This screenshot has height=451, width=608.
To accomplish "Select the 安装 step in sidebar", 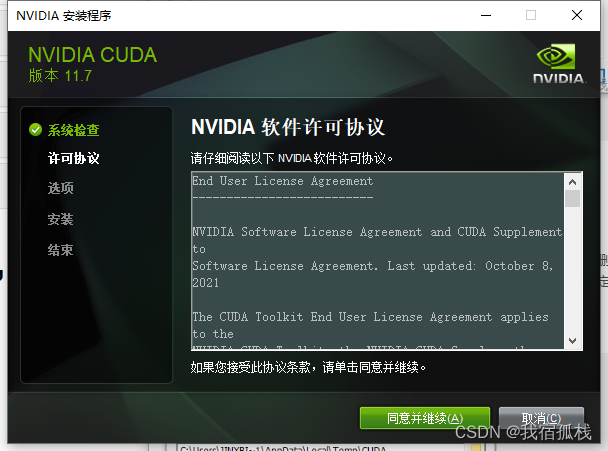I will point(60,219).
